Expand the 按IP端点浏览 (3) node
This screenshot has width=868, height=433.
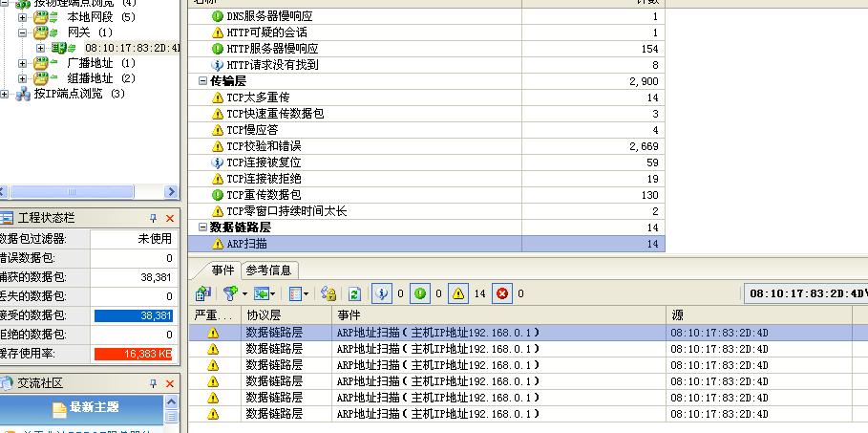(x=5, y=94)
